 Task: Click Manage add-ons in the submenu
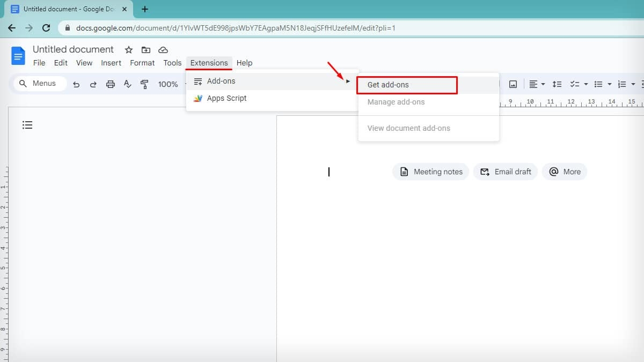pos(396,102)
